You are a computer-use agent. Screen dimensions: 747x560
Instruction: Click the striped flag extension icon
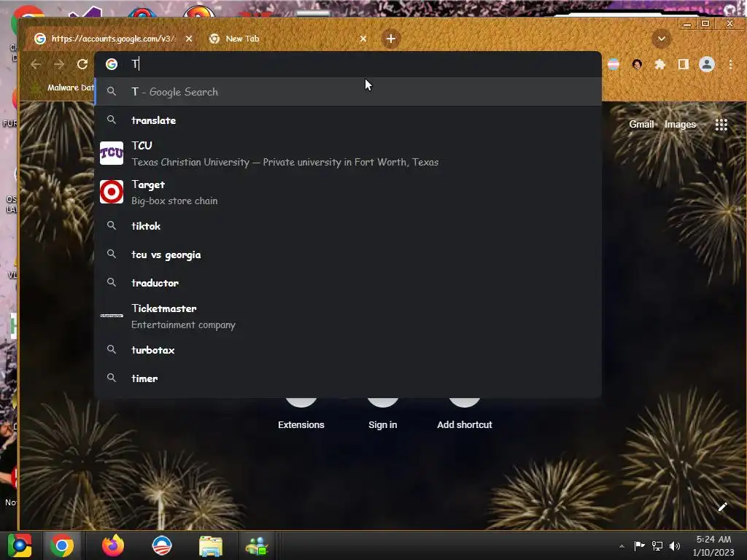pos(613,64)
